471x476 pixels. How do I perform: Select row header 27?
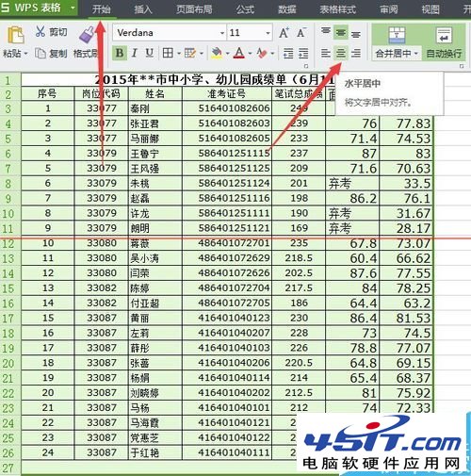[x=9, y=468]
